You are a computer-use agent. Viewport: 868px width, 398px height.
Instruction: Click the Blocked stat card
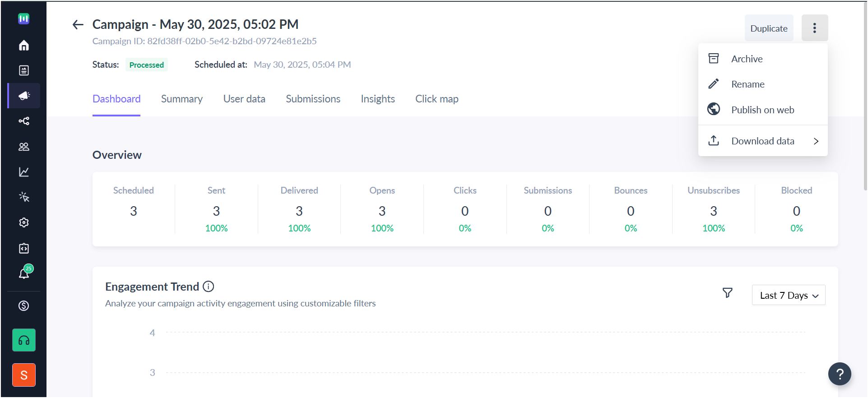(797, 209)
